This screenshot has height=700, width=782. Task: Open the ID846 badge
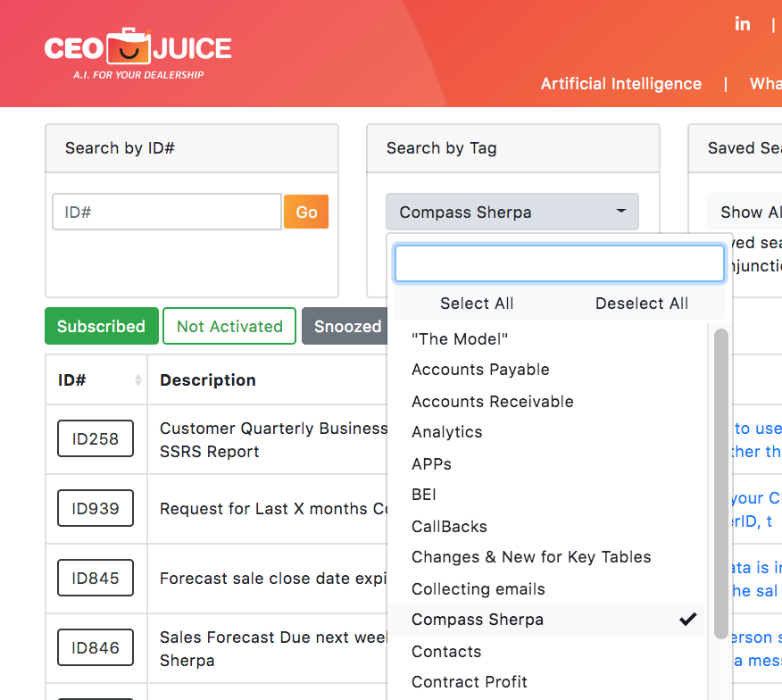(x=96, y=647)
